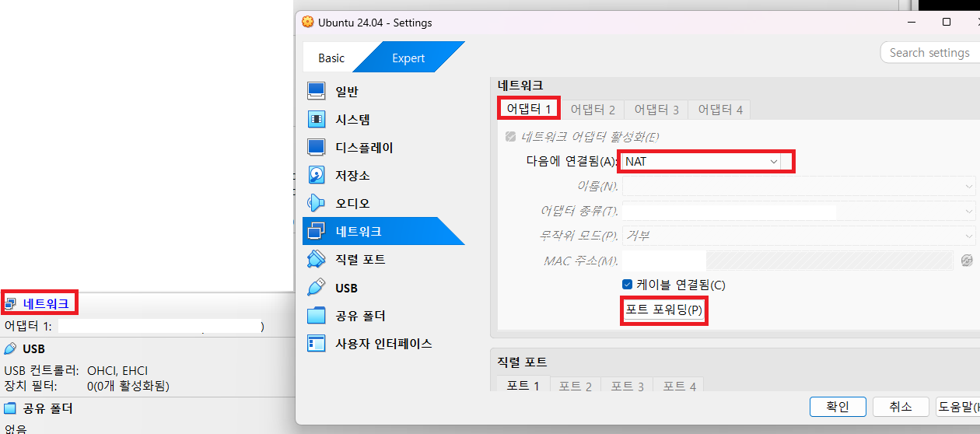Click Shared Folders (공유 폴더) heading in background pane
The width and height of the screenshot is (980, 434).
(x=47, y=408)
